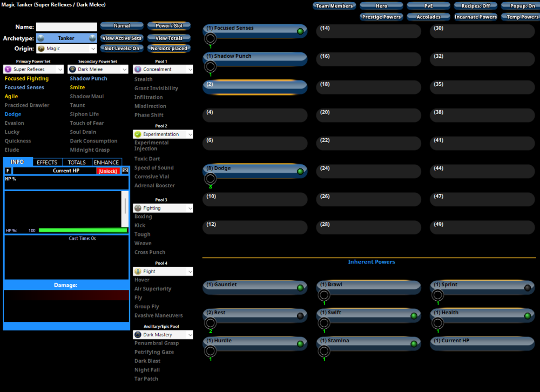Toggle the Sprint inherent power indicator
The width and height of the screenshot is (540, 392).
point(528,288)
